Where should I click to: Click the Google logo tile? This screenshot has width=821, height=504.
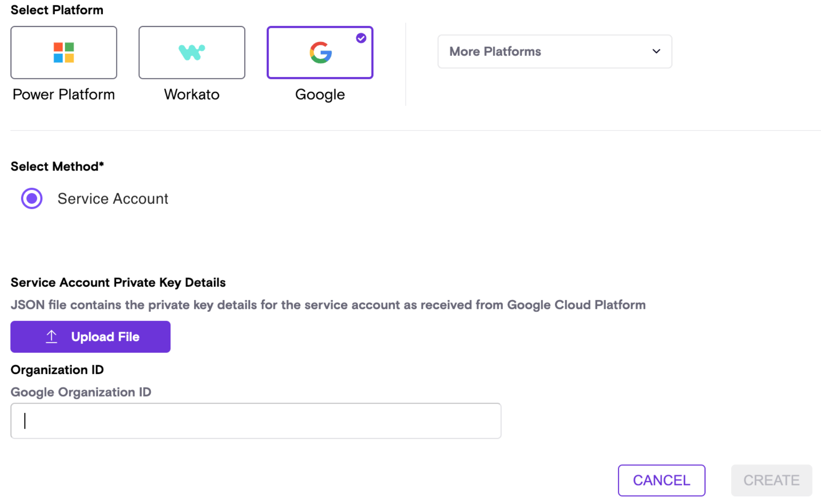click(320, 52)
